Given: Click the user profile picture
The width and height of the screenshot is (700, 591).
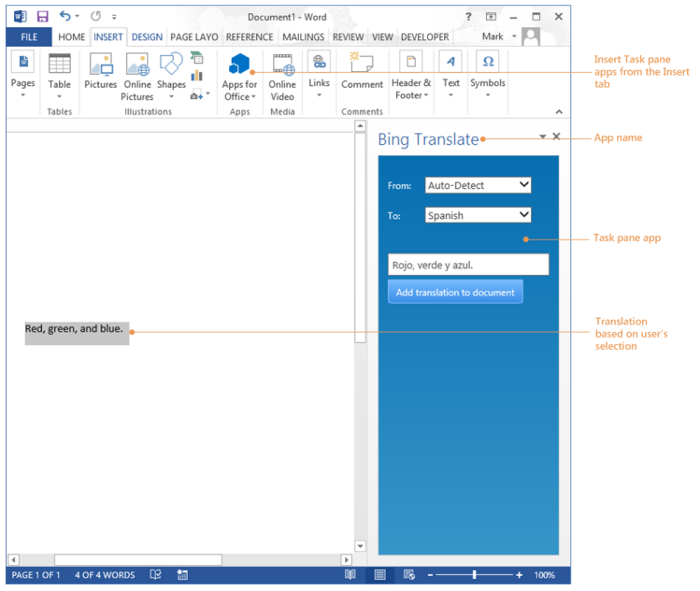Looking at the screenshot, I should [x=531, y=36].
